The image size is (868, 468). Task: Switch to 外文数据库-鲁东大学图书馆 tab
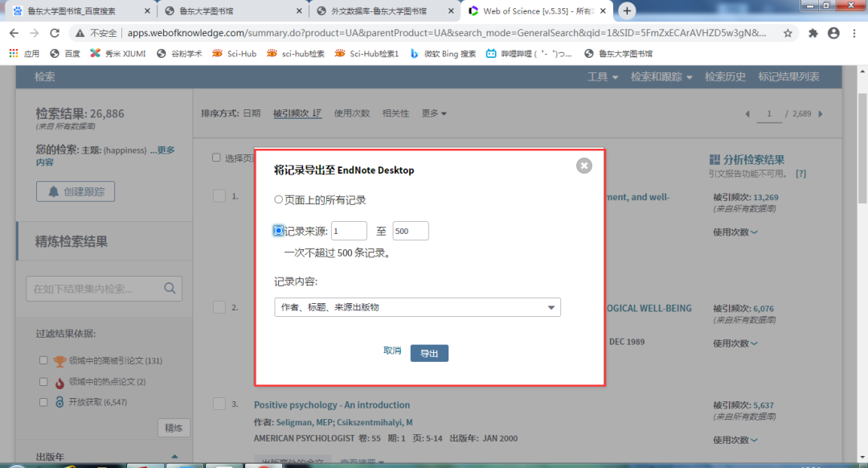point(384,10)
